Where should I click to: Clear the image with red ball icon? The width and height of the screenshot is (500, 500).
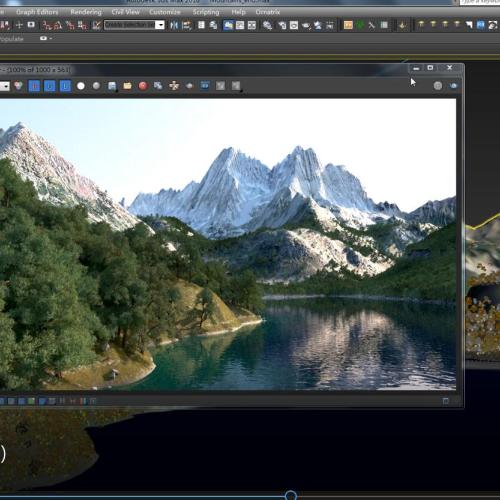click(x=143, y=86)
